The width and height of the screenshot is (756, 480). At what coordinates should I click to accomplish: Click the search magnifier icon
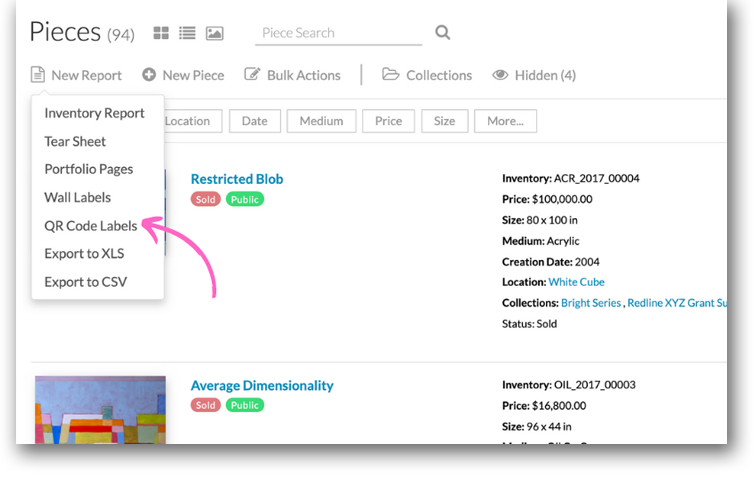[443, 33]
